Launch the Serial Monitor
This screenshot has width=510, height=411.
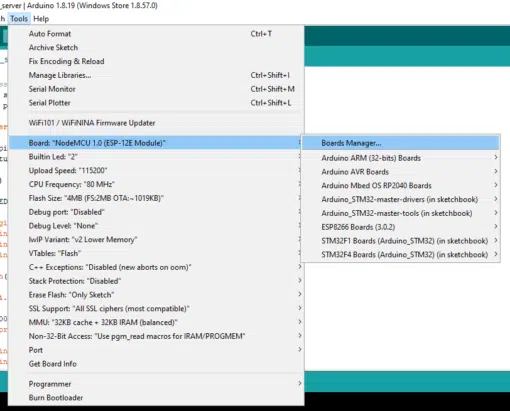[x=156, y=89]
